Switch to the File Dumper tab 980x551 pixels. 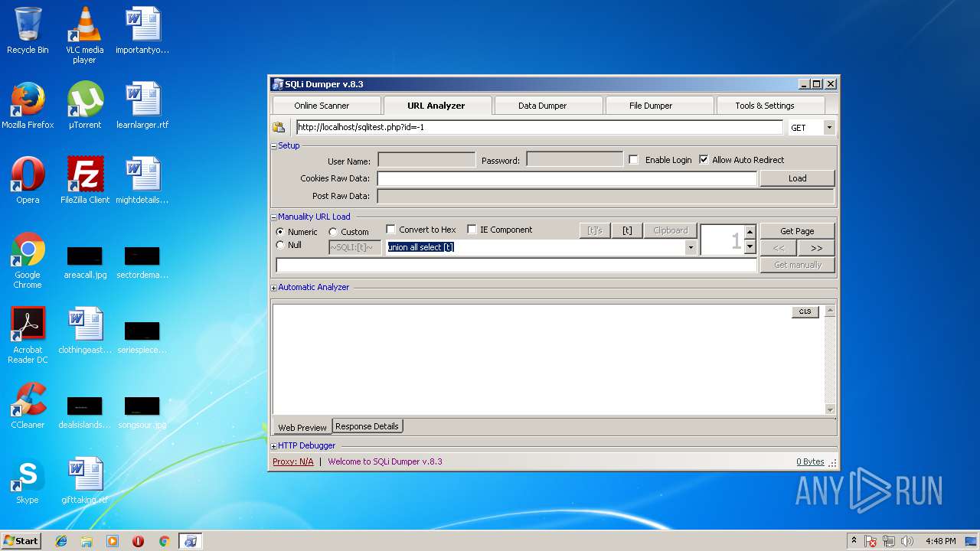[658, 106]
